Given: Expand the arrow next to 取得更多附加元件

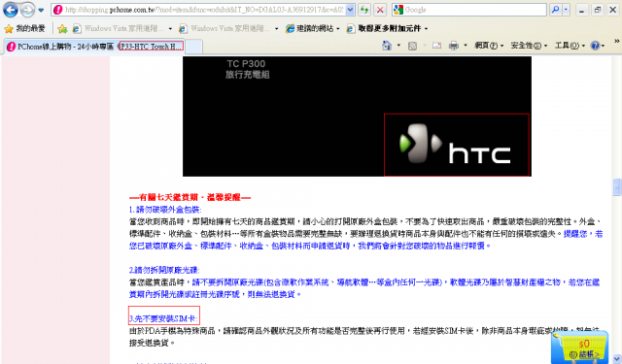Looking at the screenshot, I should point(426,29).
